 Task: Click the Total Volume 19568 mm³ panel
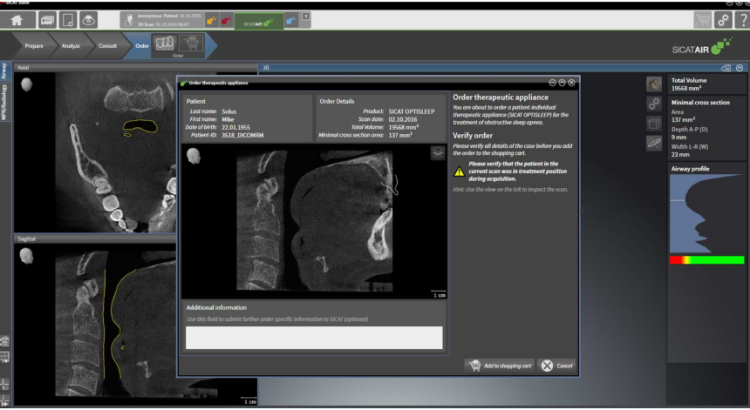[x=706, y=84]
